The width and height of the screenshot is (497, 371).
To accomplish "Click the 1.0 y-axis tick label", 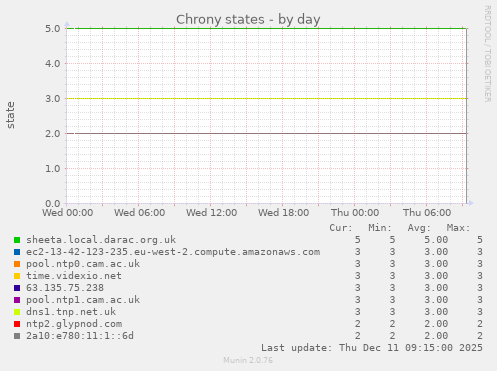I will pyautogui.click(x=53, y=169).
